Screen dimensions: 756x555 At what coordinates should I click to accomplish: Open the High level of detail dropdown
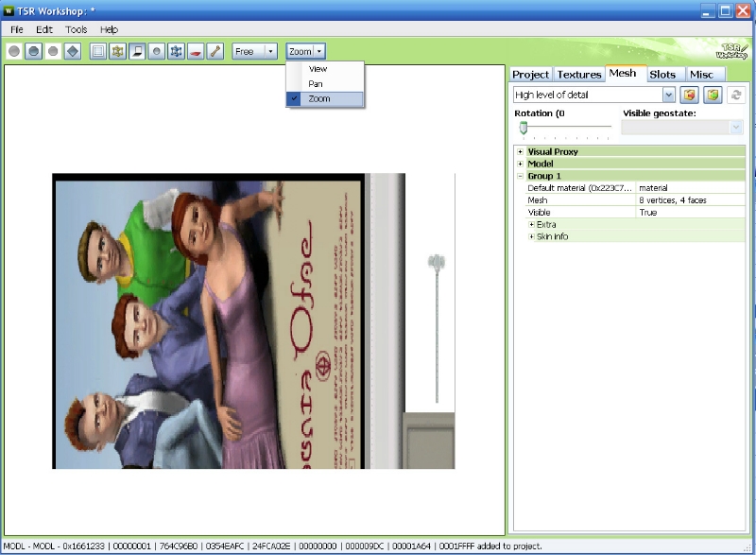(x=669, y=95)
